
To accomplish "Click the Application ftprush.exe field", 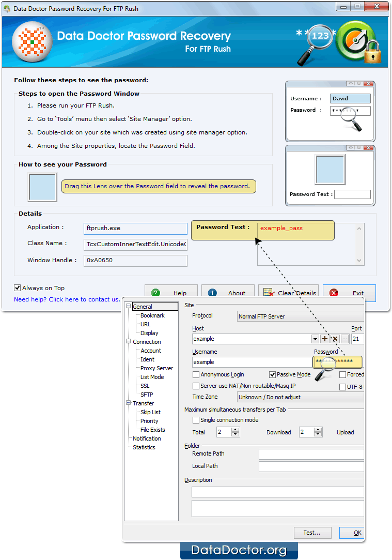I will click(x=135, y=228).
